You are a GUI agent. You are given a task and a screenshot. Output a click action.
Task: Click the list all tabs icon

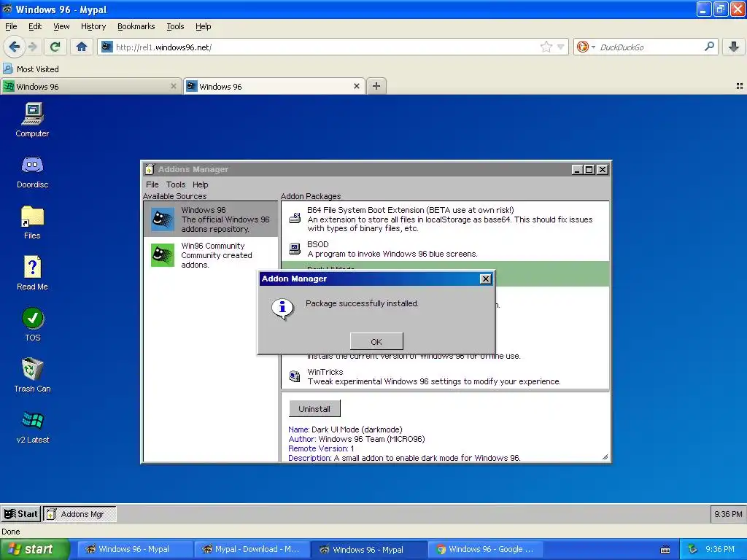click(740, 86)
